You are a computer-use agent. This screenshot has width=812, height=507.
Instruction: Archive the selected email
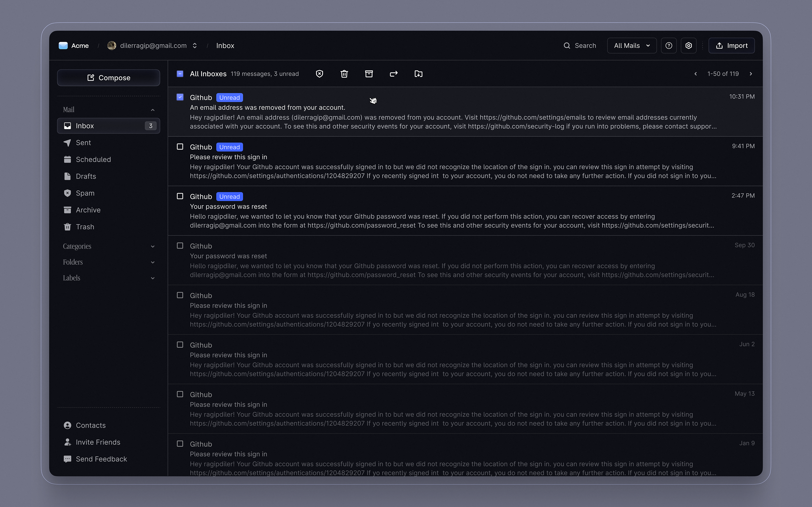369,74
